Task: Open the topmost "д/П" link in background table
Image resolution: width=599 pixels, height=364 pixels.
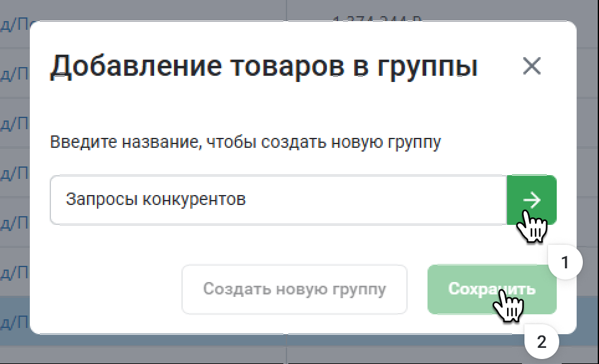Action: [15, 25]
